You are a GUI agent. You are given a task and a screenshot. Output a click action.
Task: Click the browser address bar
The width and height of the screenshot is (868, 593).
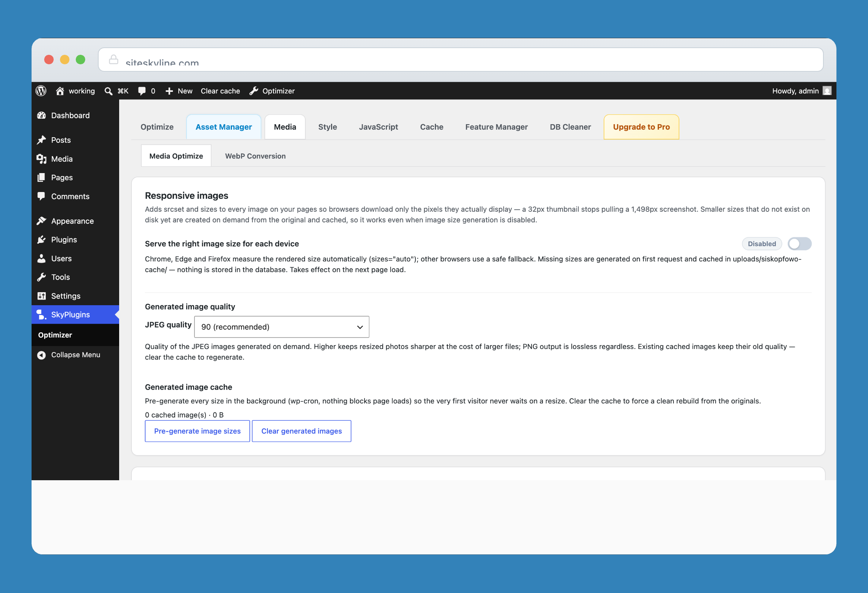[460, 60]
